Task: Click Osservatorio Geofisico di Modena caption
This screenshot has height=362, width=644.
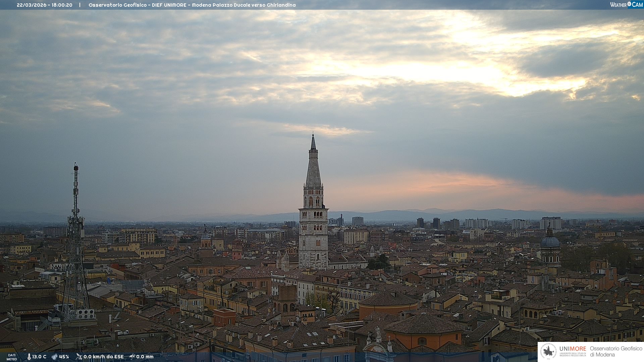Action: click(615, 352)
